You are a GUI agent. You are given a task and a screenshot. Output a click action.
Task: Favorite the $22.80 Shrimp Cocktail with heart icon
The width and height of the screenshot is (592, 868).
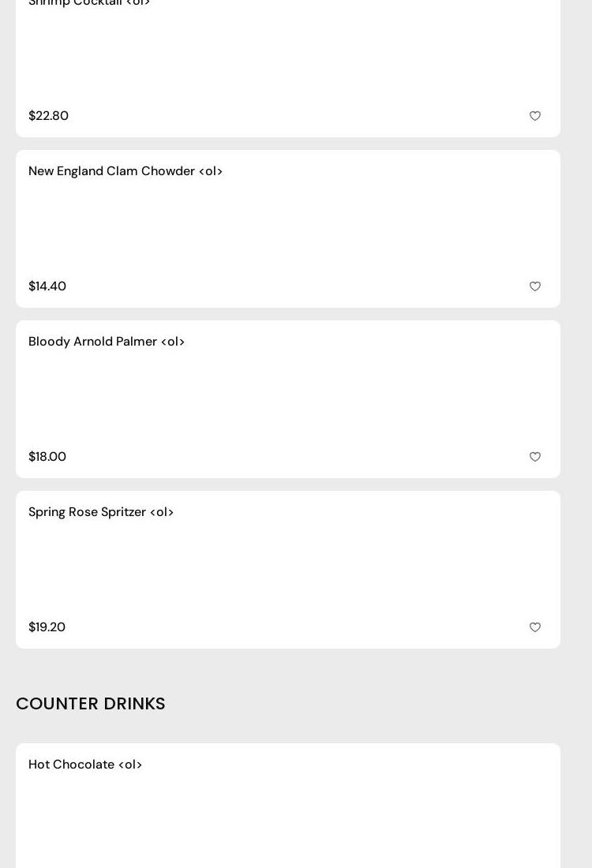click(x=535, y=116)
